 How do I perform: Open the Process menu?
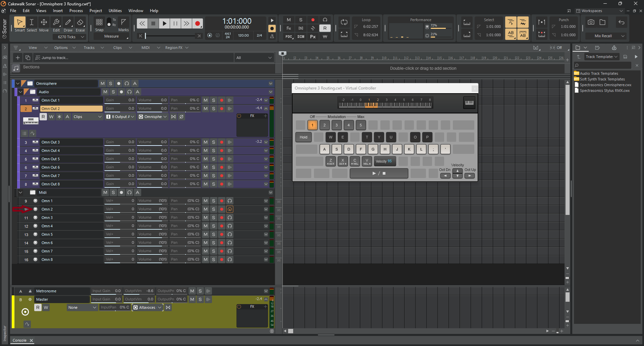76,11
